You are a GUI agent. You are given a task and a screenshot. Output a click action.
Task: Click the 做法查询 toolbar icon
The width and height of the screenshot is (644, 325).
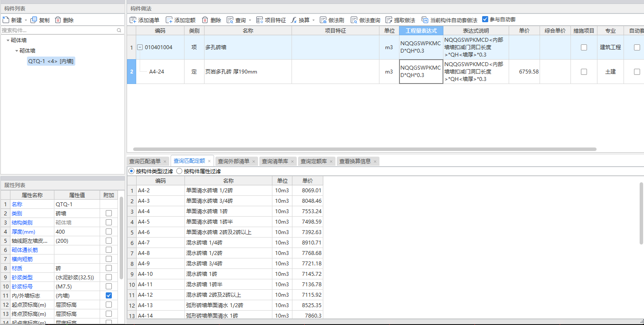pos(354,20)
